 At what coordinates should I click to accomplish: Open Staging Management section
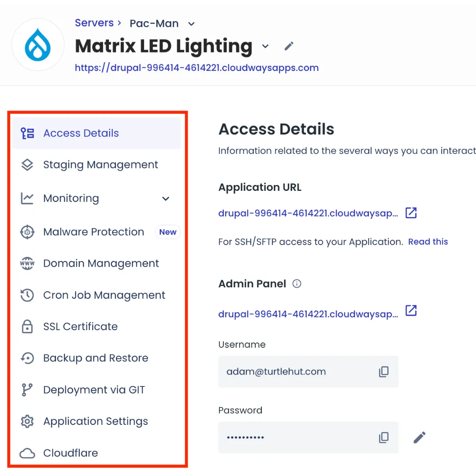100,165
